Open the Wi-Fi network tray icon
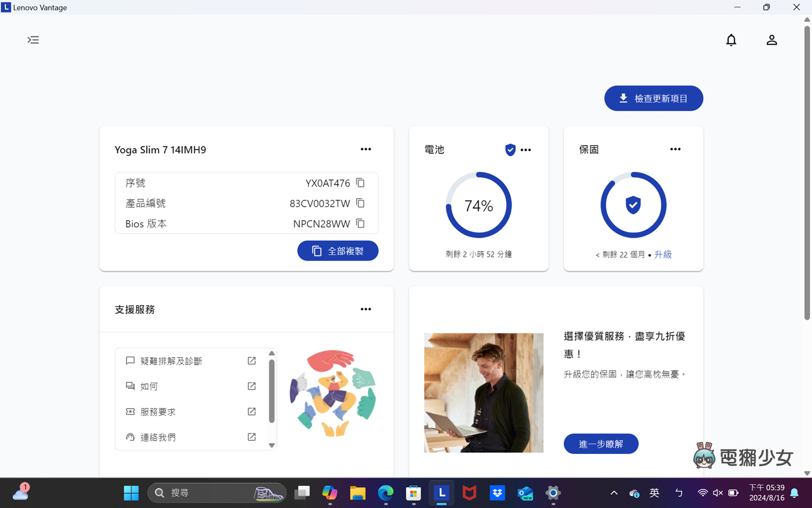This screenshot has width=812, height=508. (x=703, y=493)
